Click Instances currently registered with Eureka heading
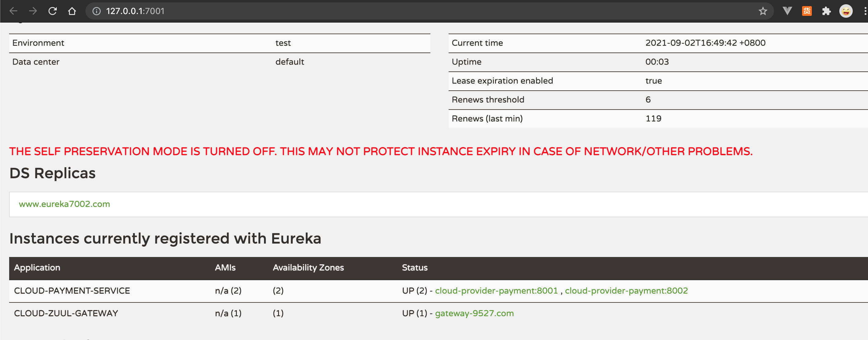868x340 pixels. (165, 239)
